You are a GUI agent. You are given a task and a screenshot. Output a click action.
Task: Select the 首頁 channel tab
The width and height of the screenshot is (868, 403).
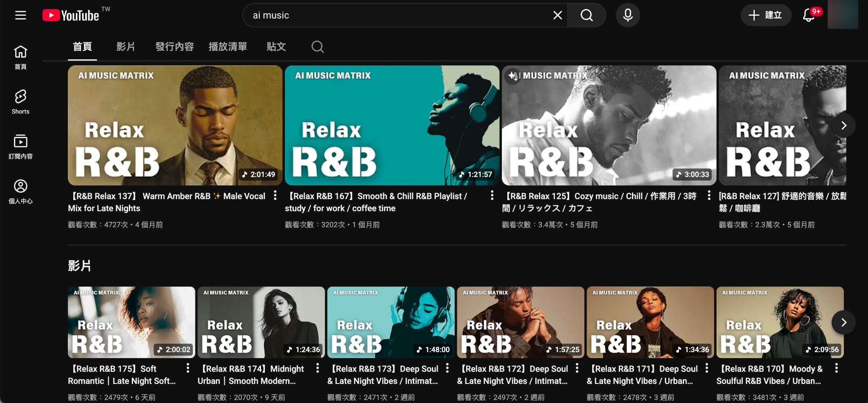coord(82,47)
